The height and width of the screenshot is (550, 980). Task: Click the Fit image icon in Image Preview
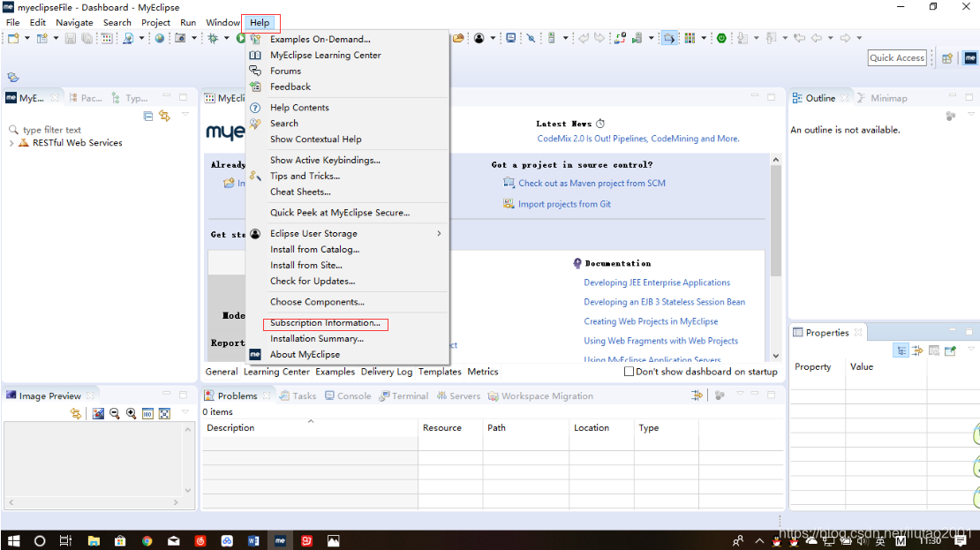tap(164, 413)
